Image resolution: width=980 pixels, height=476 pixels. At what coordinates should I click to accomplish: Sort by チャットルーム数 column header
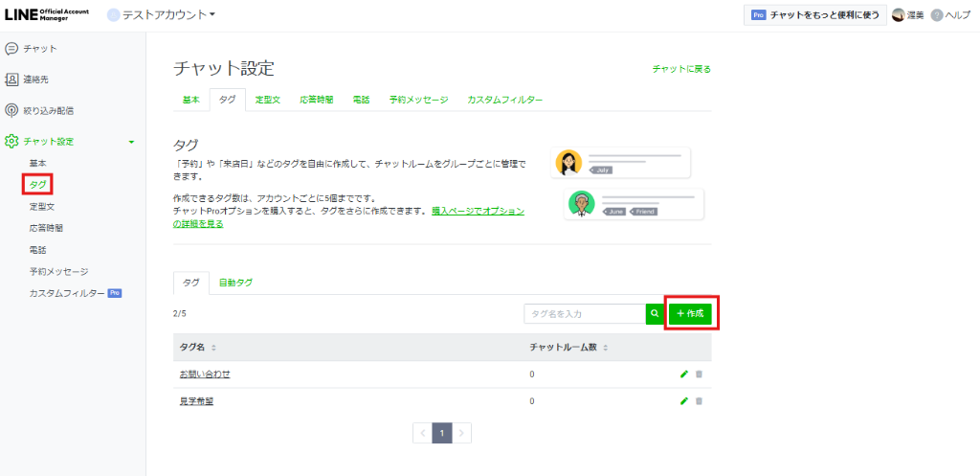[568, 347]
